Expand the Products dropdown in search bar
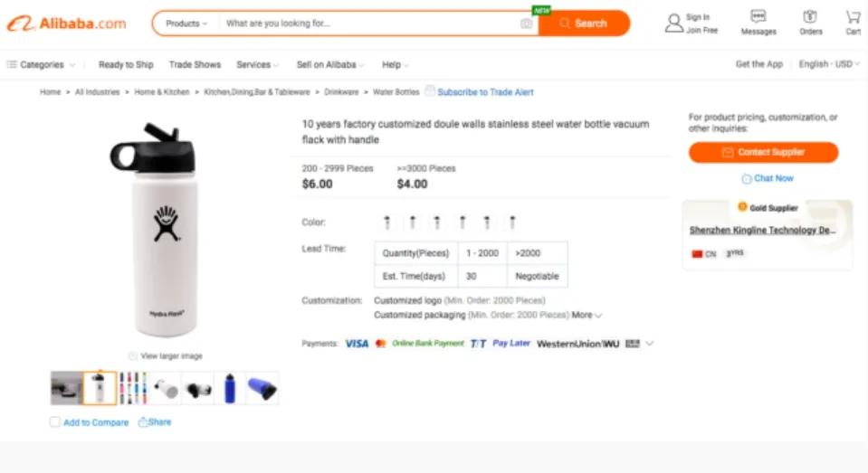This screenshot has height=473, width=868. [x=186, y=24]
